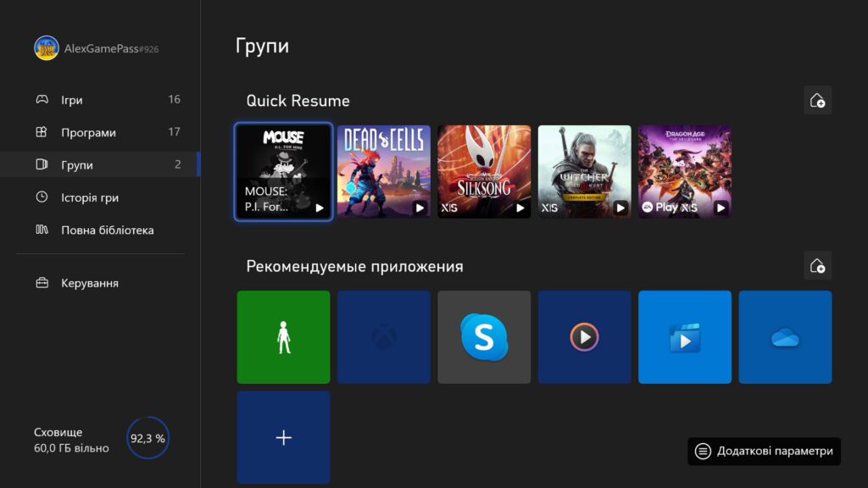Open the Додаткові параметри button

coord(764,451)
